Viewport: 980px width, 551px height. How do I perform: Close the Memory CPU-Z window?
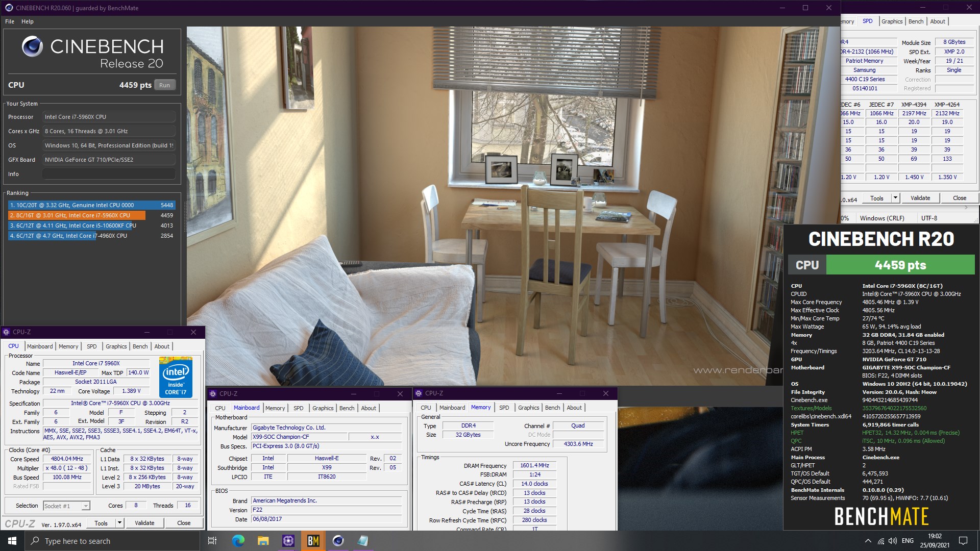click(x=606, y=393)
